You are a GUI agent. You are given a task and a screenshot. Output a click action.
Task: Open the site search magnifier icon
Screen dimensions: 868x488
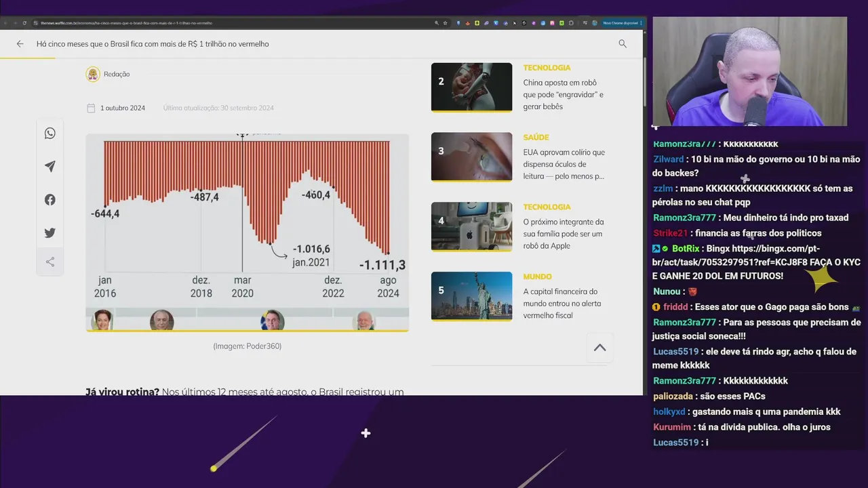point(623,43)
